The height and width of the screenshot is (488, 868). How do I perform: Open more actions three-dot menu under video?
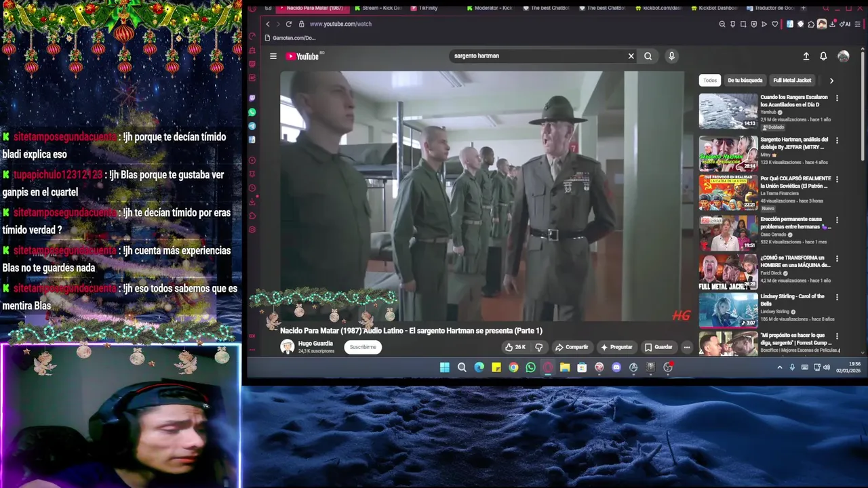[x=686, y=347]
